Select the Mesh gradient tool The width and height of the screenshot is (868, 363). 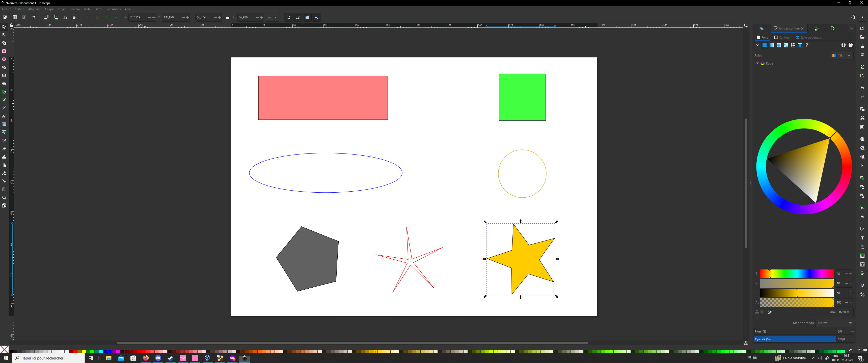(4, 132)
